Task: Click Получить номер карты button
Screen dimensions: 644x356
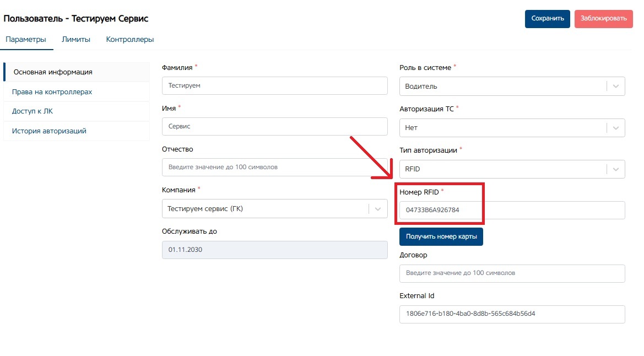Action: point(441,237)
